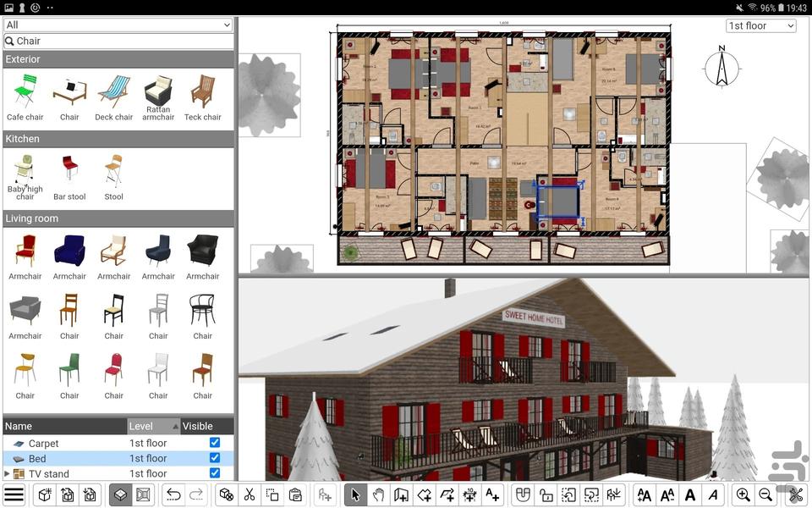Click the zoom out magnifier
Screen dimensions: 812x508
765,494
